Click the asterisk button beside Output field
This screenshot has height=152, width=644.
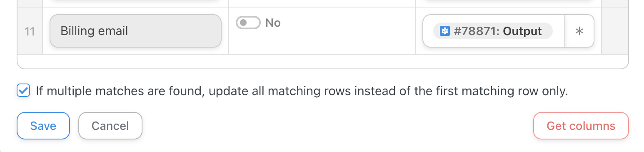click(579, 31)
